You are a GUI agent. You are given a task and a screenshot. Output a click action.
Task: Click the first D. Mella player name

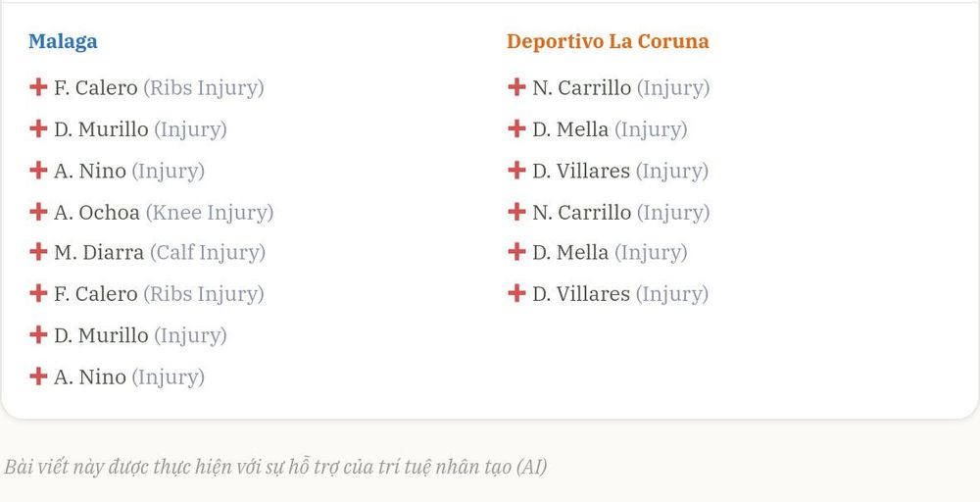570,129
